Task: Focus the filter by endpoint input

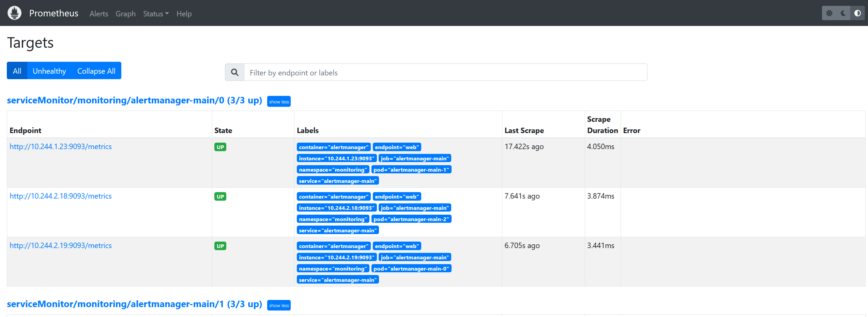Action: pos(446,72)
